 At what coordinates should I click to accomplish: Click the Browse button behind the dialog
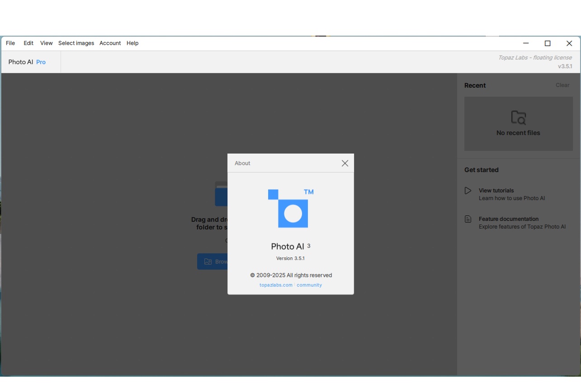213,261
